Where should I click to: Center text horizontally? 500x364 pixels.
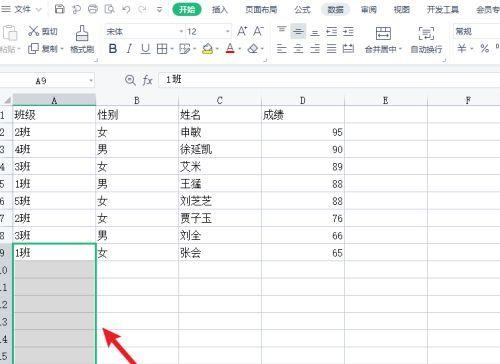(298, 49)
